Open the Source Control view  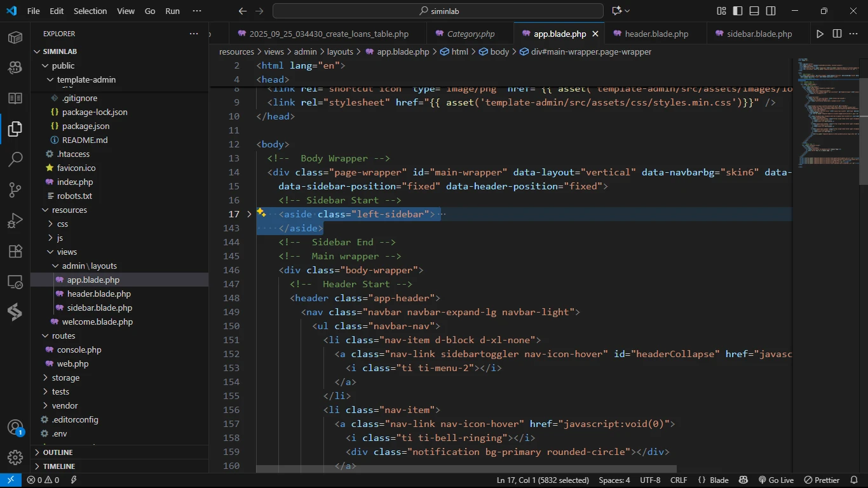(x=15, y=189)
